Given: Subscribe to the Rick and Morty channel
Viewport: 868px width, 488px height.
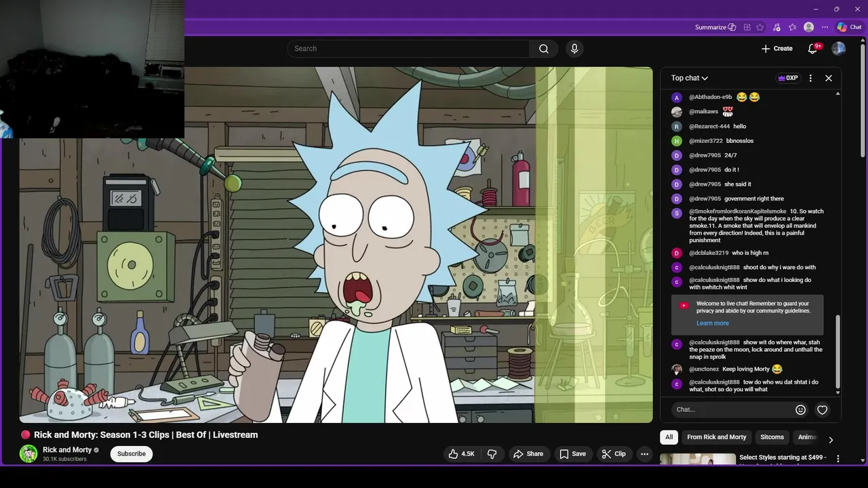Looking at the screenshot, I should pos(132,453).
